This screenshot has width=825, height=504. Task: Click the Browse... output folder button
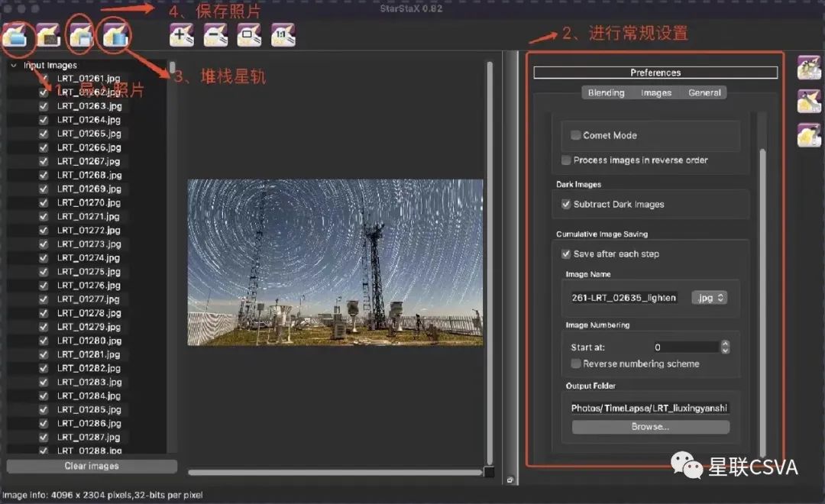650,427
